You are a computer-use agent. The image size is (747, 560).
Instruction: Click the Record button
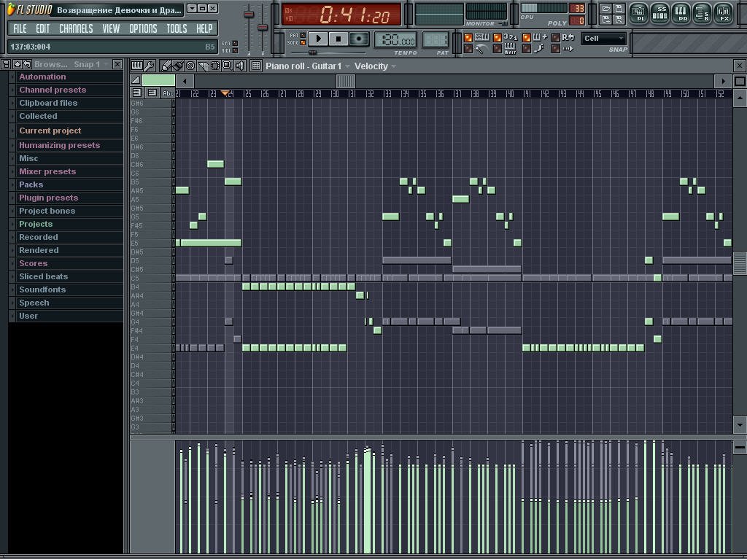[x=359, y=39]
